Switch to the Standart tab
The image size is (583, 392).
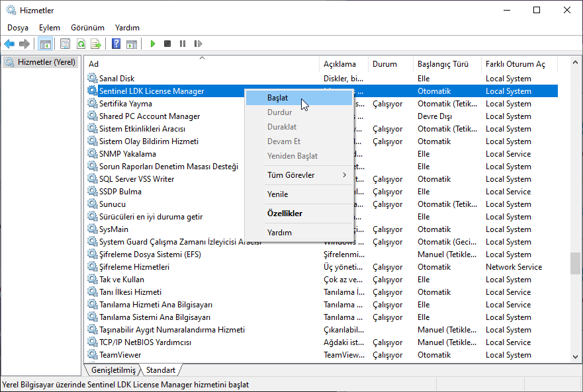(x=161, y=370)
